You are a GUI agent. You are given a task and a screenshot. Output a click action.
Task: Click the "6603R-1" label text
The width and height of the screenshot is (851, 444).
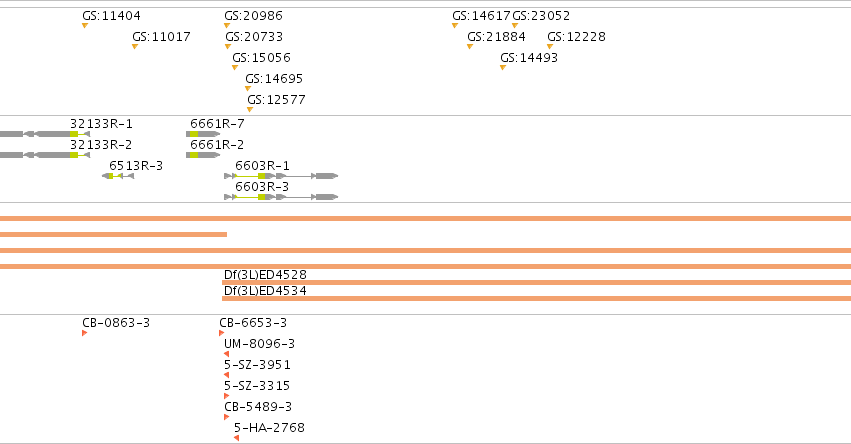(263, 166)
